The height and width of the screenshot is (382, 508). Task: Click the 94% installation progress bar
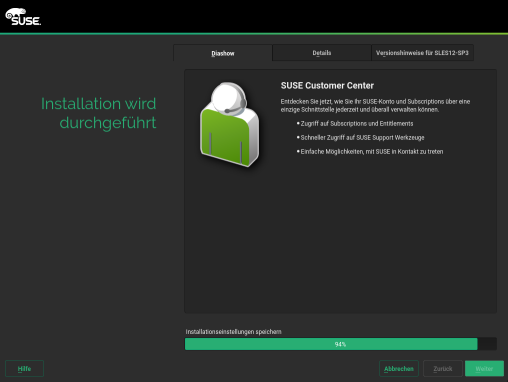coord(341,344)
